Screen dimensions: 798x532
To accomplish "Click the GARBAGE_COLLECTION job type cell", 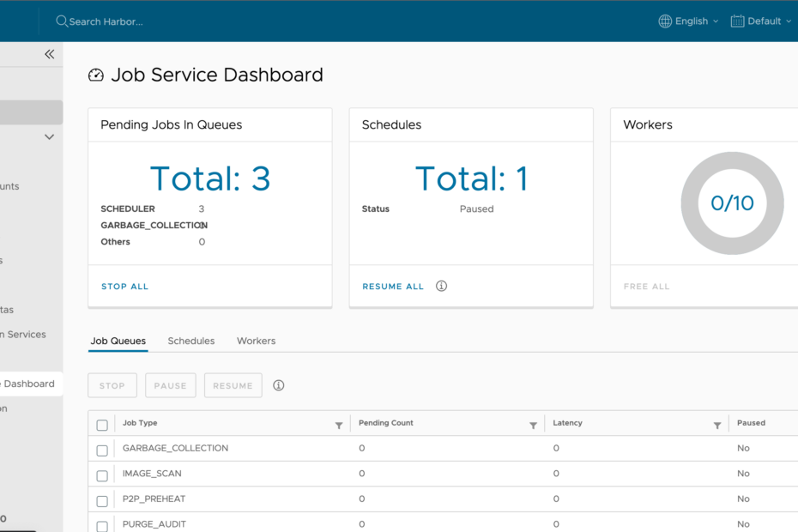I will click(176, 448).
